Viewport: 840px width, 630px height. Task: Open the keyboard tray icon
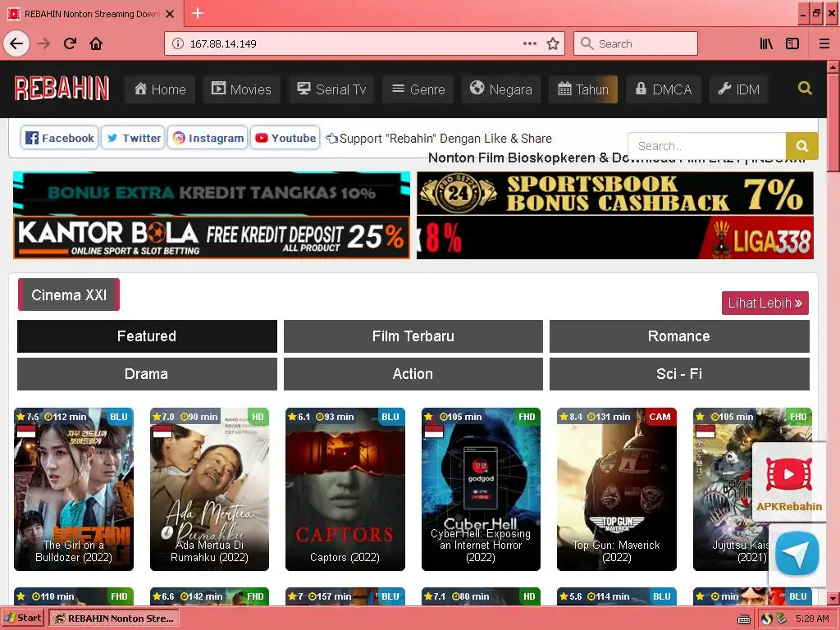click(x=744, y=619)
